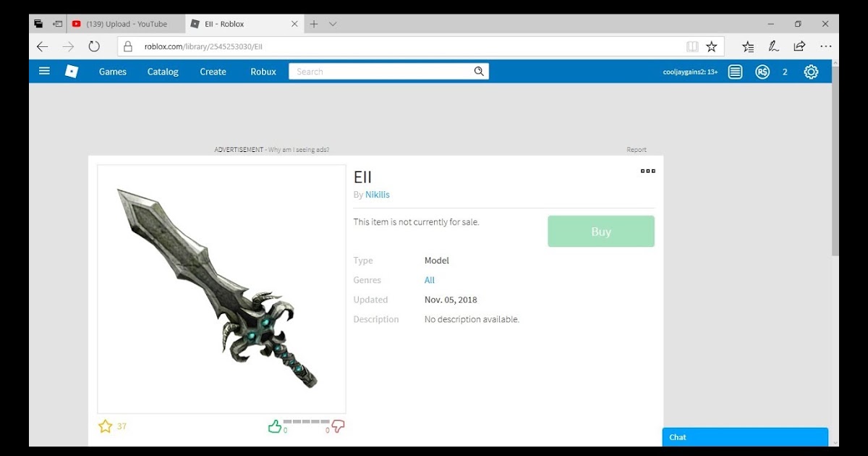Click 'This item is not currently for sale.'
This screenshot has width=868, height=456.
pos(416,222)
